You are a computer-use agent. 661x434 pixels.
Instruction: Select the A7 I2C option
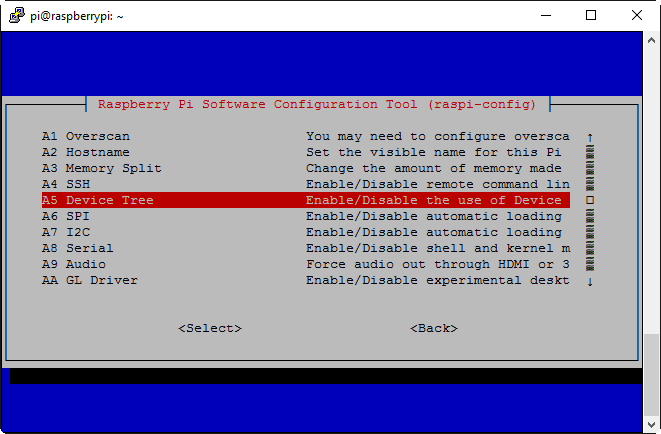pos(306,232)
